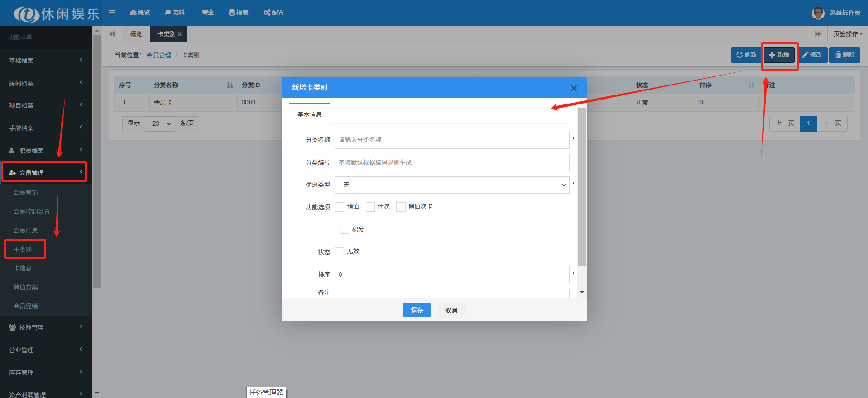Click the 修改 edit pencil button
868x398 pixels.
pyautogui.click(x=812, y=55)
